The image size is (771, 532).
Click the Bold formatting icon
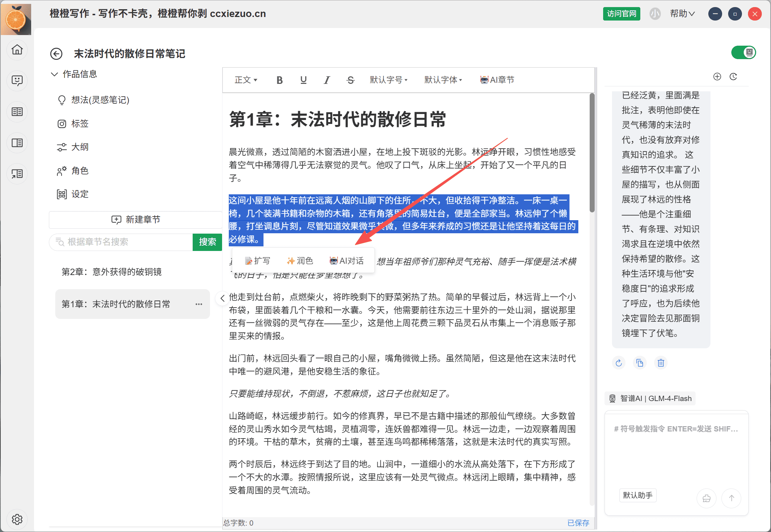tap(279, 80)
